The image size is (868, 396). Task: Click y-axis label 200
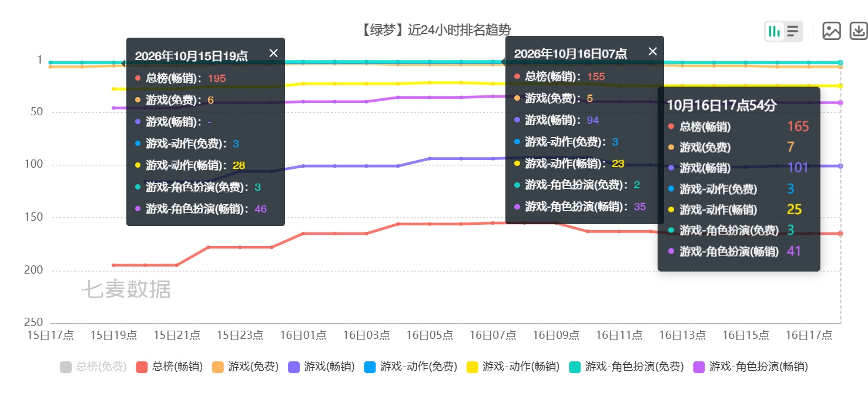point(33,270)
